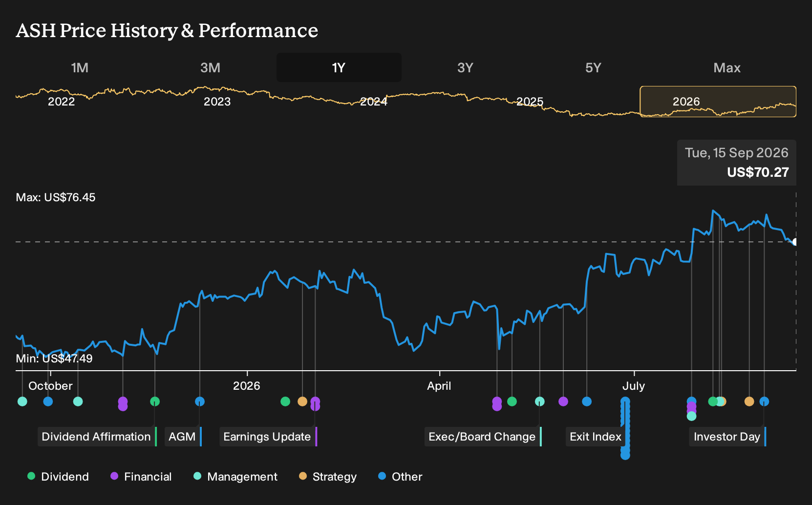
Task: Click 2025 on the overview mini chart
Action: pos(530,102)
